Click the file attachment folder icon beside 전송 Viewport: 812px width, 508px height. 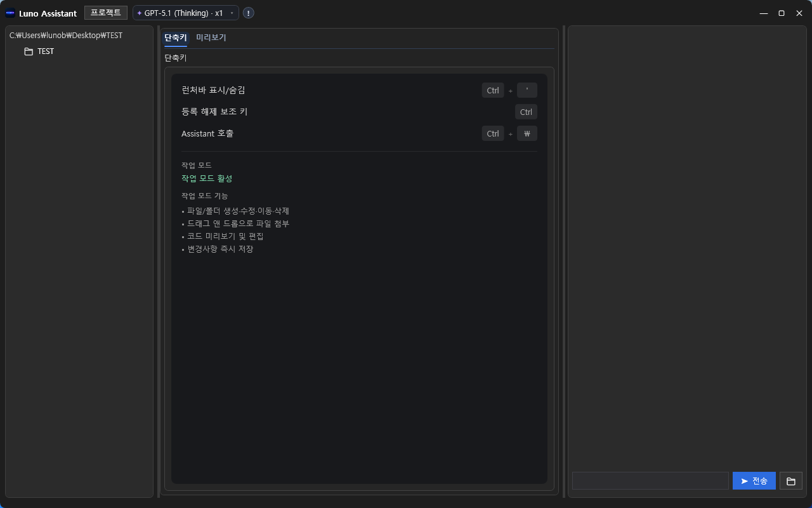pos(790,481)
